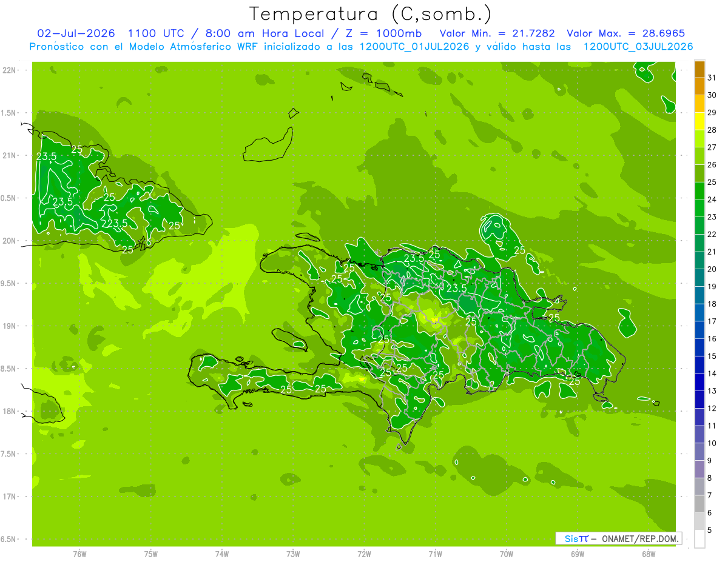The height and width of the screenshot is (562, 728).
Task: Click the "21N" latitude axis label
Action: coord(10,155)
